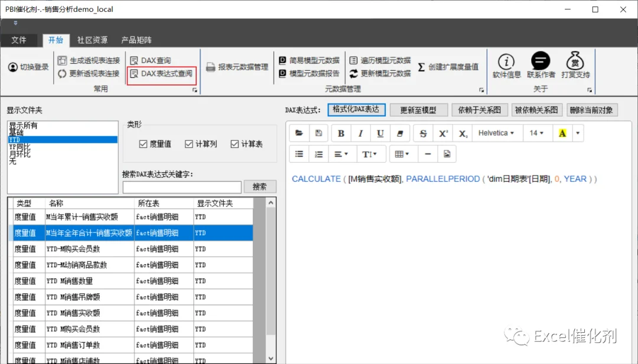Click the 联系作者 contact author icon
Image resolution: width=638 pixels, height=364 pixels.
click(x=541, y=66)
